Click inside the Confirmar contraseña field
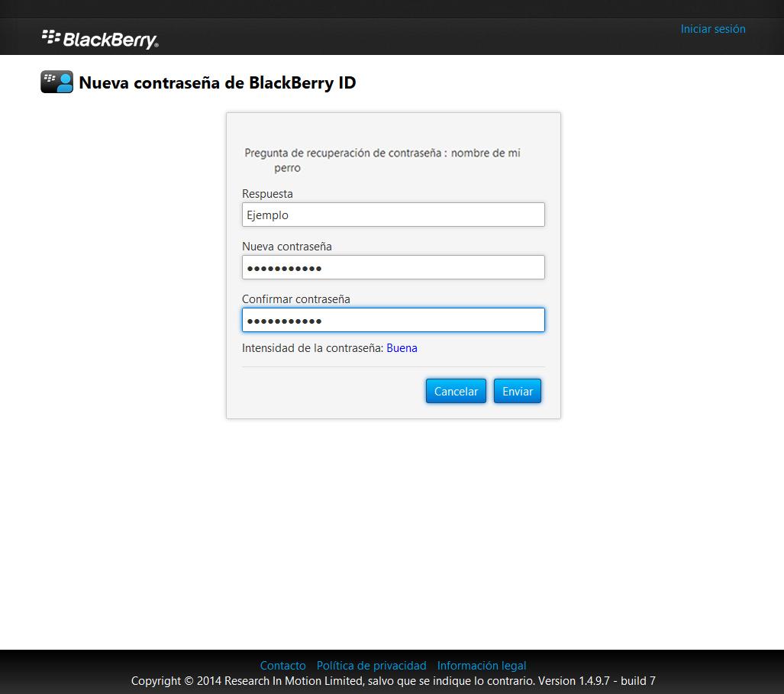This screenshot has width=784, height=694. (x=393, y=320)
